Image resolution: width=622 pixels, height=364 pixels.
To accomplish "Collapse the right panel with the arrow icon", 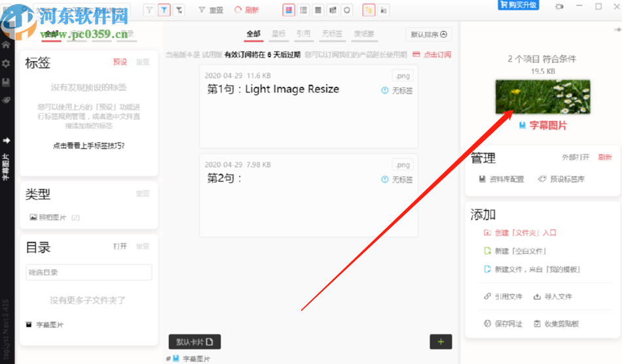I will point(617,29).
